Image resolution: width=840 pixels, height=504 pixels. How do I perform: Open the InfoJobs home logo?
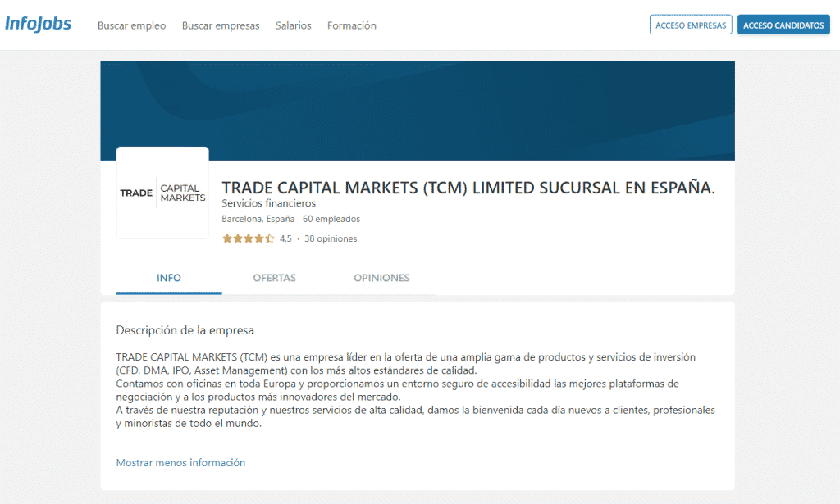pyautogui.click(x=38, y=24)
